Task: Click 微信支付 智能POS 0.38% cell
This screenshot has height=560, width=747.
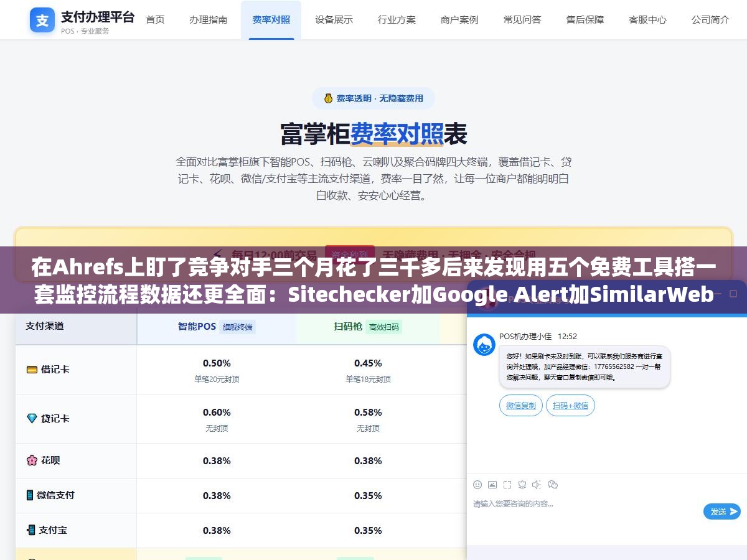Action: [217, 496]
